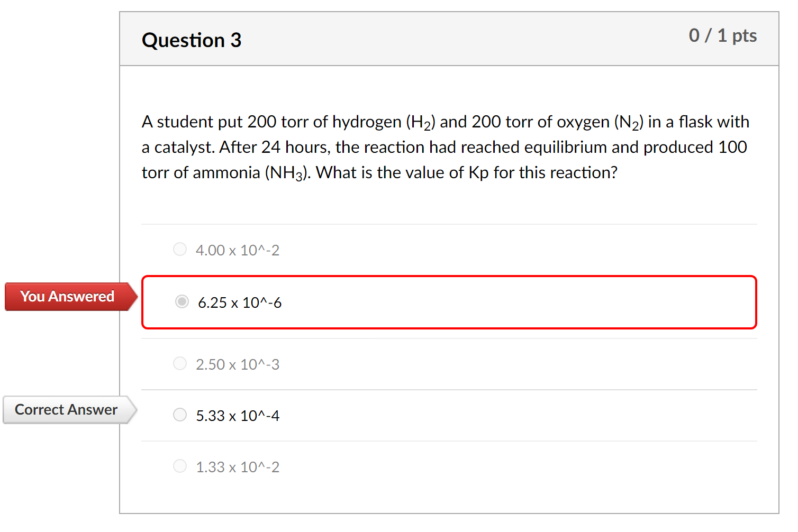
Task: Select the 5.33 x 10^-4 radio button
Action: click(180, 415)
